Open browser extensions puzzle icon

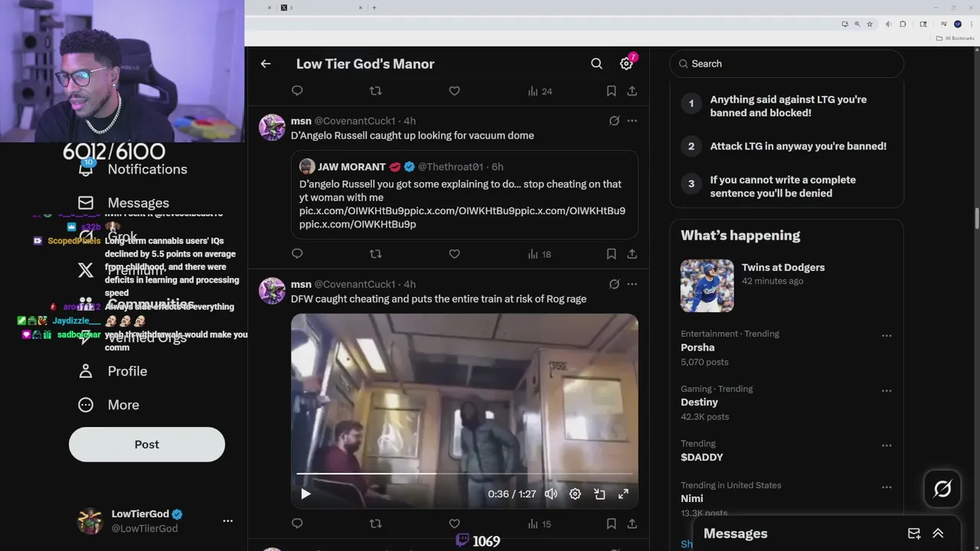pos(902,24)
